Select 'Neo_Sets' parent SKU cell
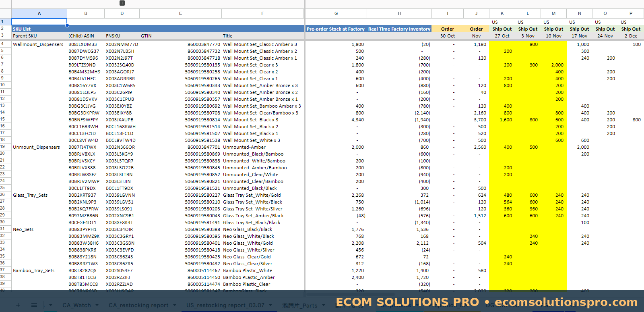 39,229
